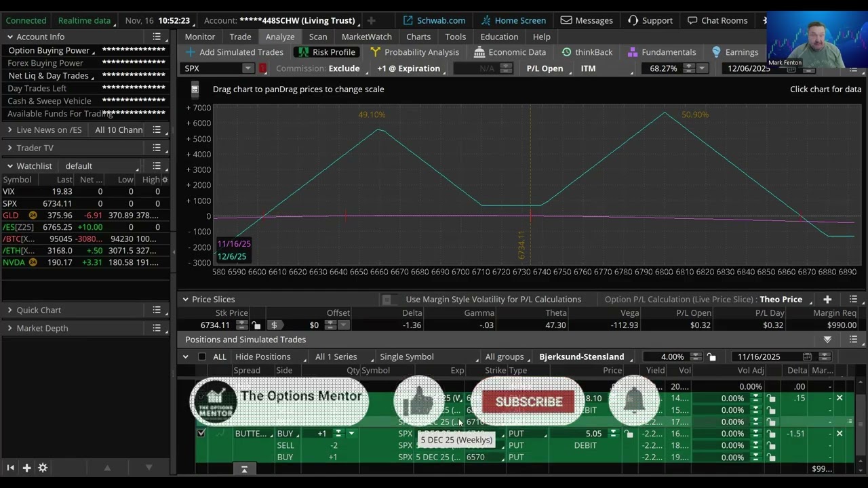Image resolution: width=868 pixels, height=488 pixels.
Task: Open Schwab.com external link
Action: tap(434, 20)
